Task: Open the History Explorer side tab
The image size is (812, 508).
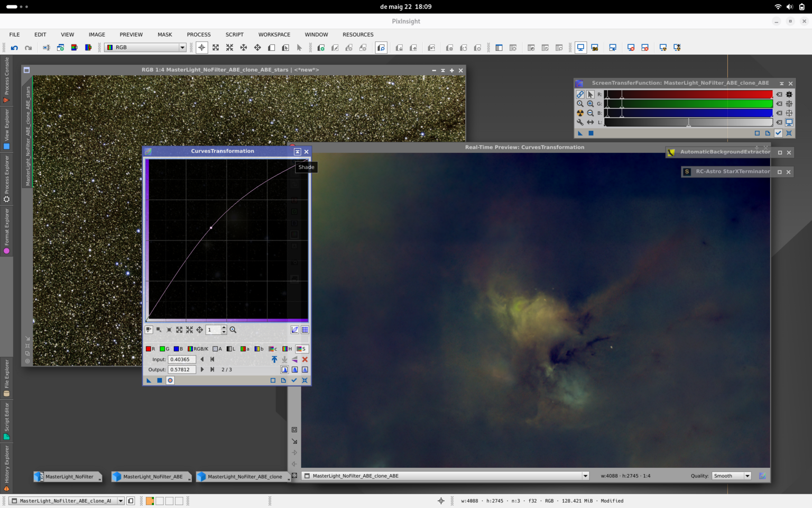Action: tap(6, 468)
